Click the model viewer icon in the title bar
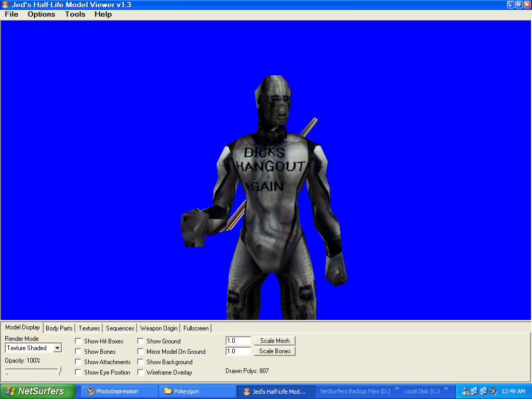The image size is (532, 399). click(x=5, y=5)
